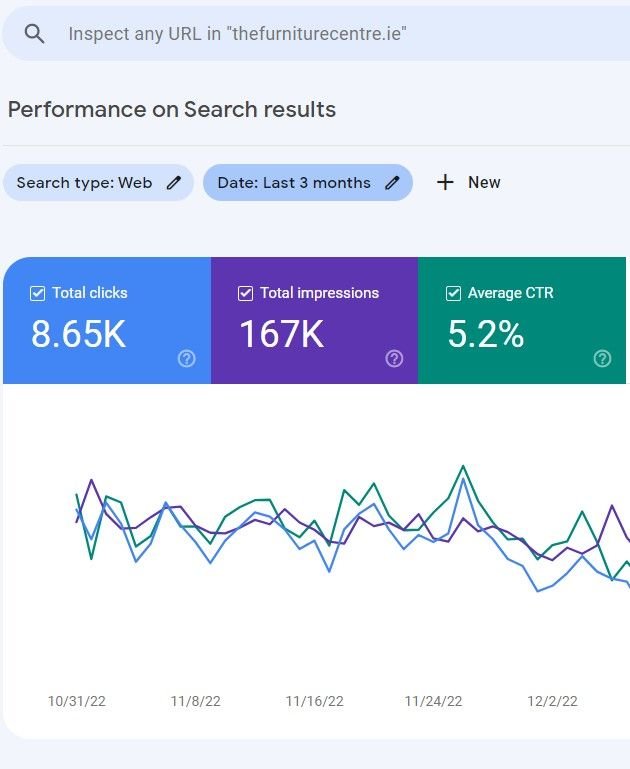
Task: Click the search magnifier icon
Action: click(x=35, y=34)
